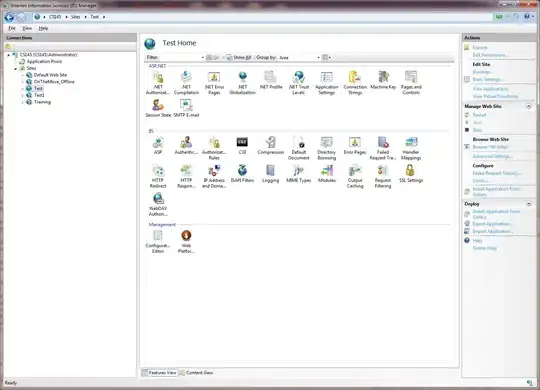Switch to the Content View tab
The width and height of the screenshot is (540, 390).
(196, 373)
